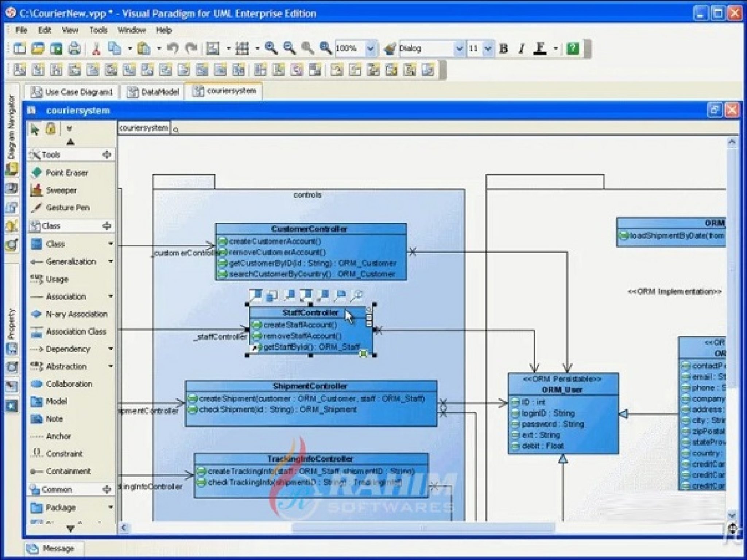Expand the Dependency tool options arrow
This screenshot has height=560, width=747.
pos(110,349)
